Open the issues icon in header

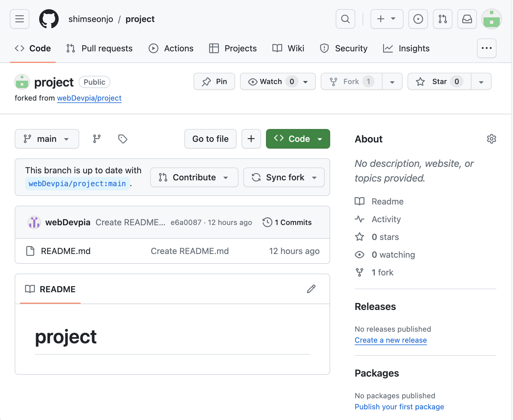point(418,19)
